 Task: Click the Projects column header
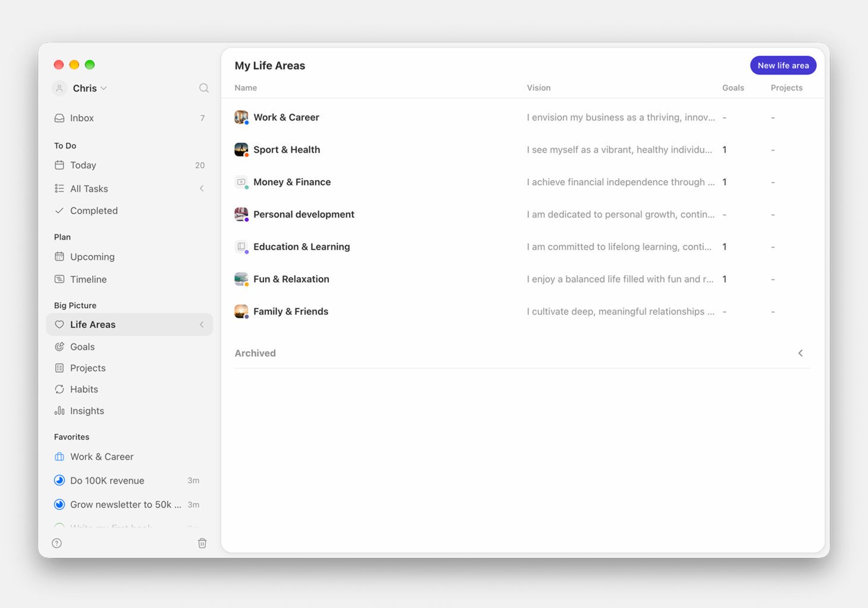click(787, 88)
